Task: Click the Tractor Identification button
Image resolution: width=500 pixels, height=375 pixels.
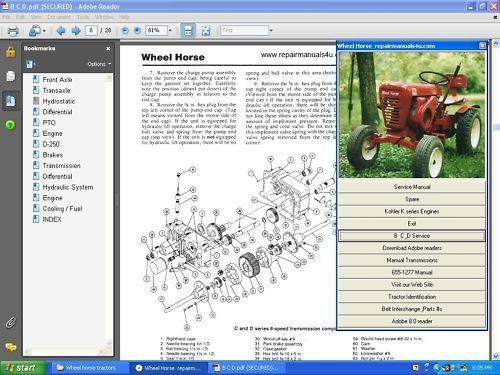Action: (x=412, y=297)
